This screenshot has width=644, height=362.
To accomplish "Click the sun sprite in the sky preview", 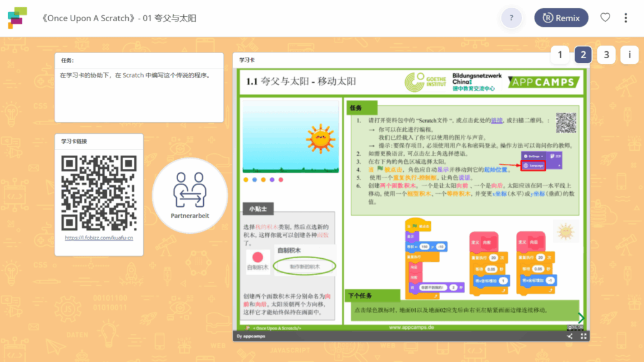I will [320, 138].
